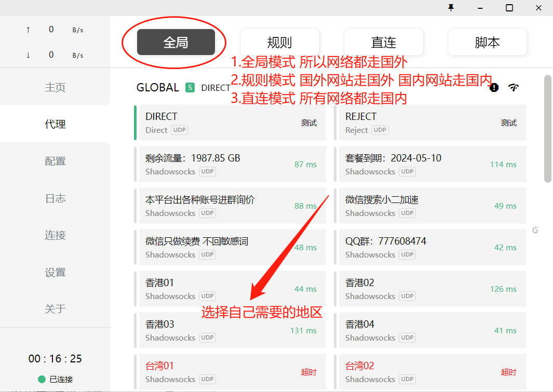Retest latency via 超时 on 台湾01
553x392 pixels.
308,372
